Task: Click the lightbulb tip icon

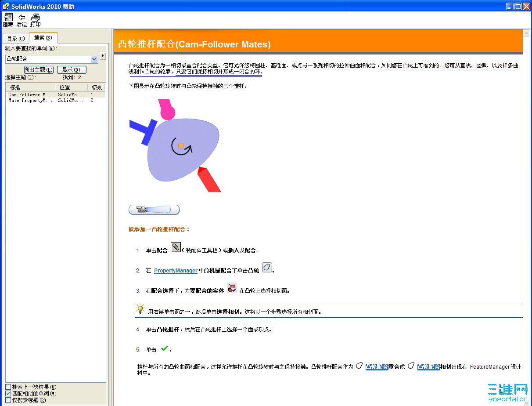Action: click(x=140, y=309)
